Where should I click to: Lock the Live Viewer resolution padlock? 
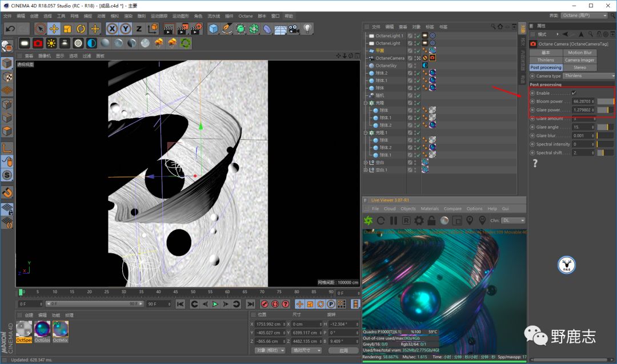pos(432,220)
